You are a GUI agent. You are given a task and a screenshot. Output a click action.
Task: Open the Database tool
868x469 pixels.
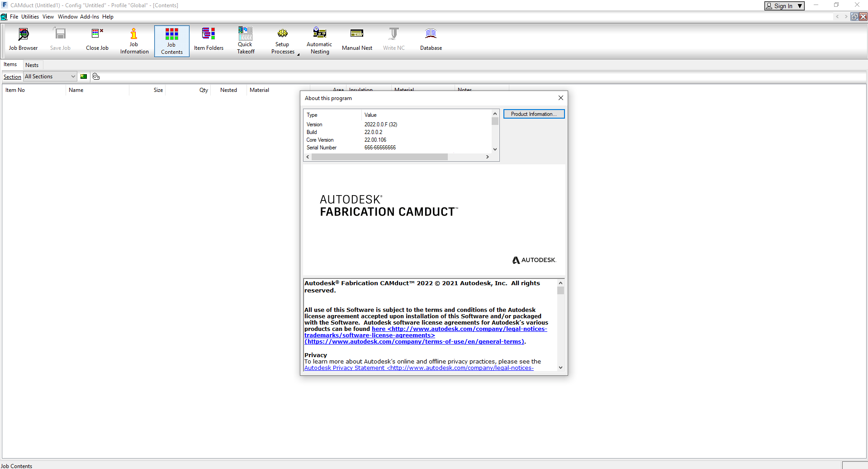[x=431, y=39]
